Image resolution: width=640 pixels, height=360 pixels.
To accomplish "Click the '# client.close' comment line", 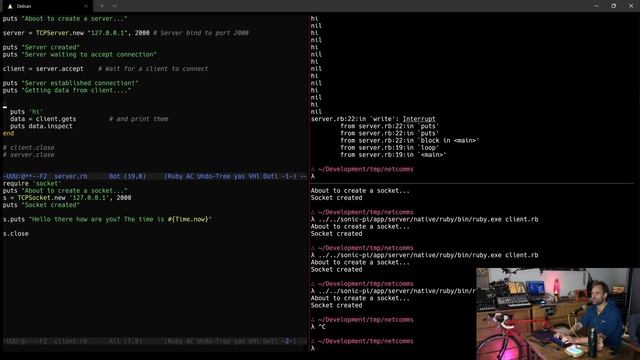I will (x=29, y=147).
